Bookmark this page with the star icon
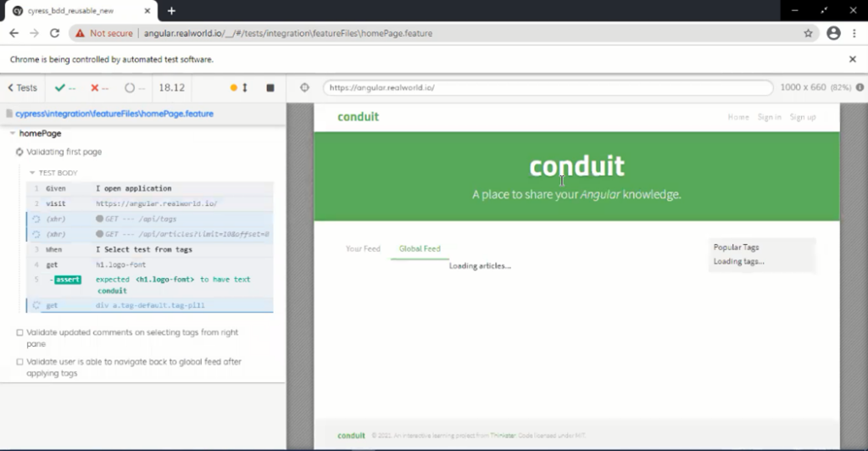The height and width of the screenshot is (451, 868). [808, 33]
